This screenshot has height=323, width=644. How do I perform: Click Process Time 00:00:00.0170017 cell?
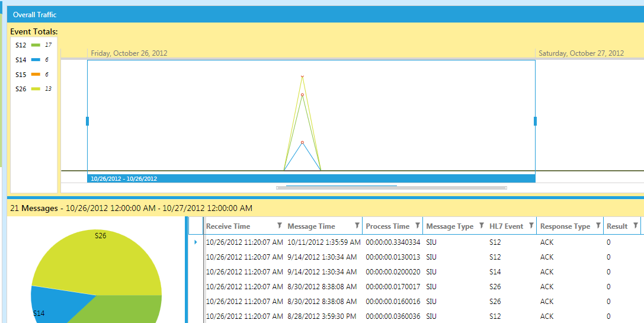(393, 287)
